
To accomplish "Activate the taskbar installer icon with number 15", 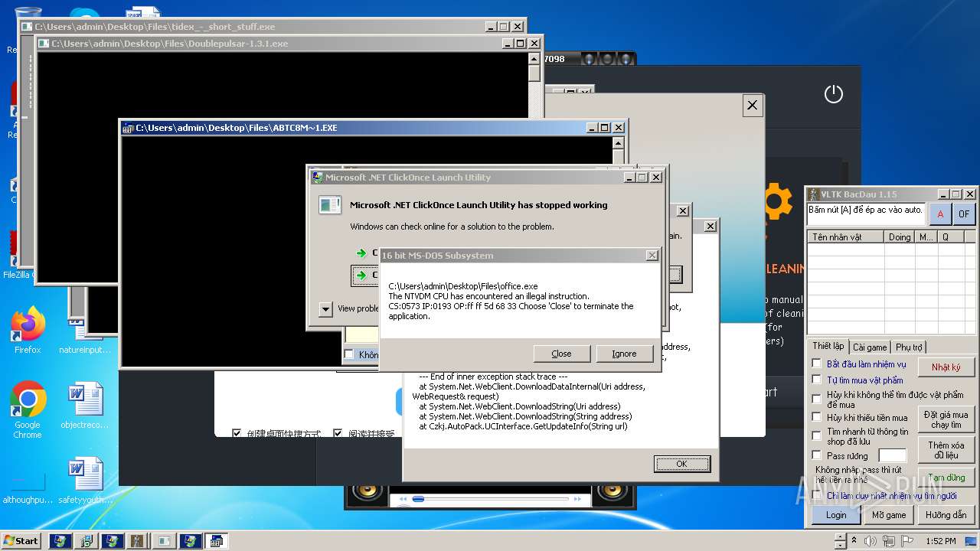I will (x=87, y=541).
